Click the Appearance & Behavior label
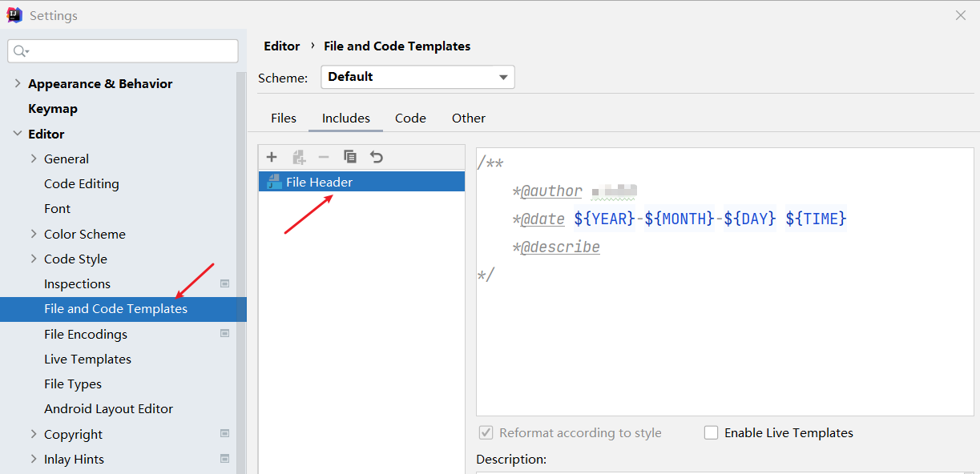 [100, 83]
